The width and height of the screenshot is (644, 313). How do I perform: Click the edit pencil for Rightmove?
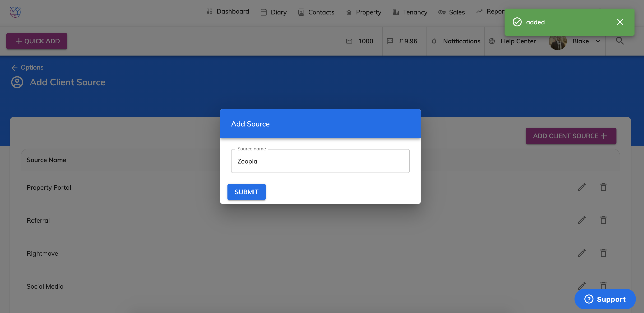tap(581, 253)
